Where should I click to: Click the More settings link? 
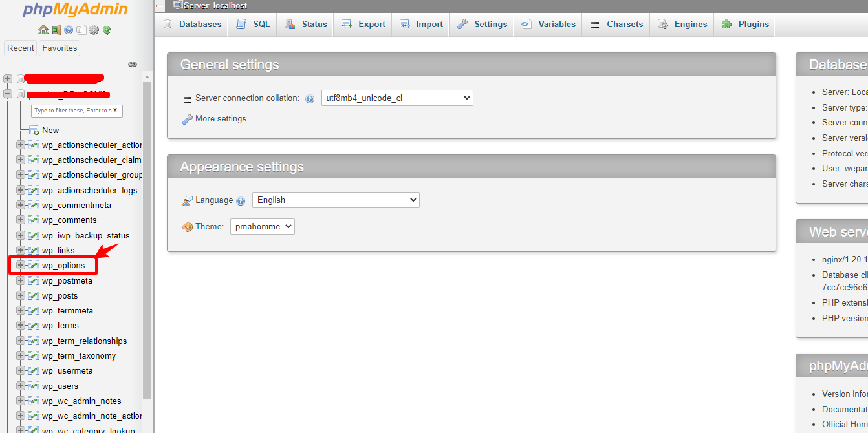point(221,119)
